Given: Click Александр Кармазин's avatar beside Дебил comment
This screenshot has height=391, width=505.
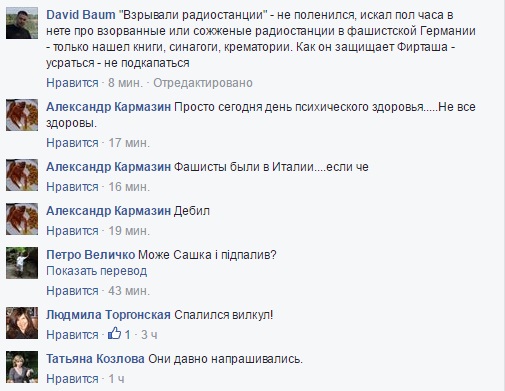Looking at the screenshot, I should coord(22,219).
